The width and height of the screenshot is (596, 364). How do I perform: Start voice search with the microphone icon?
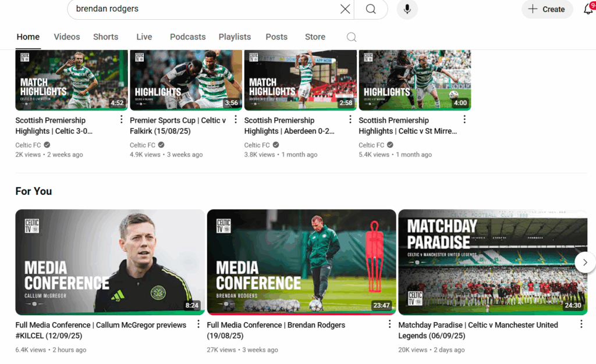(407, 9)
